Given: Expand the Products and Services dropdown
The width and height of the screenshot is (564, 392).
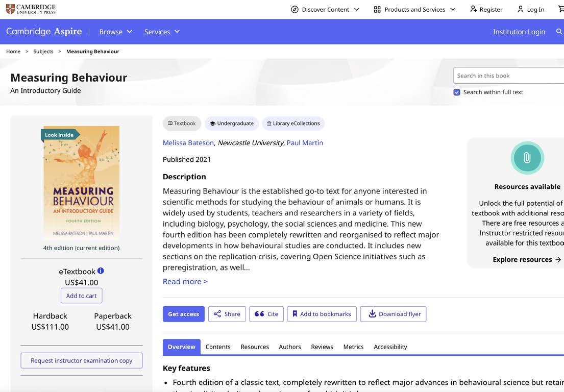Looking at the screenshot, I should click(x=415, y=9).
